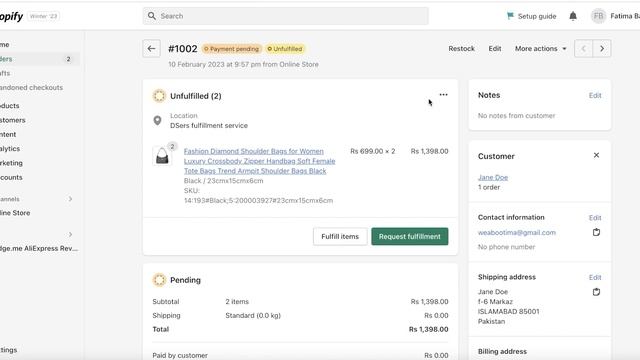Open the Jane Doe customer link
The height and width of the screenshot is (360, 640).
(493, 178)
